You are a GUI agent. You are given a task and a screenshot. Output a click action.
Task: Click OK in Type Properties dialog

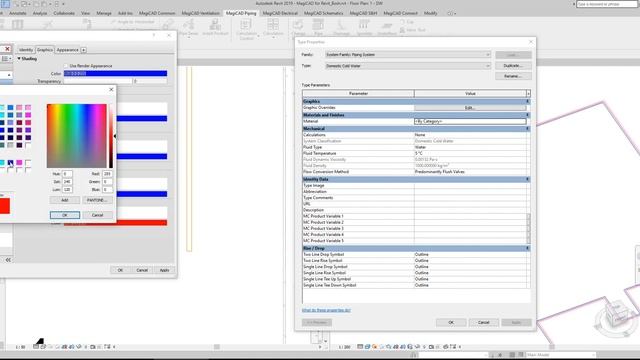[x=451, y=322]
